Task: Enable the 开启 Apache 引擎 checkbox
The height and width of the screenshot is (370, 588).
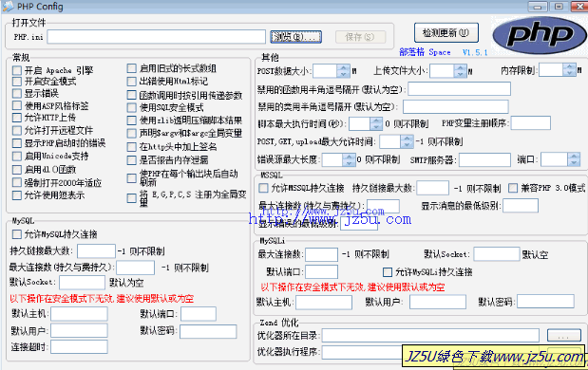Action: coord(17,70)
